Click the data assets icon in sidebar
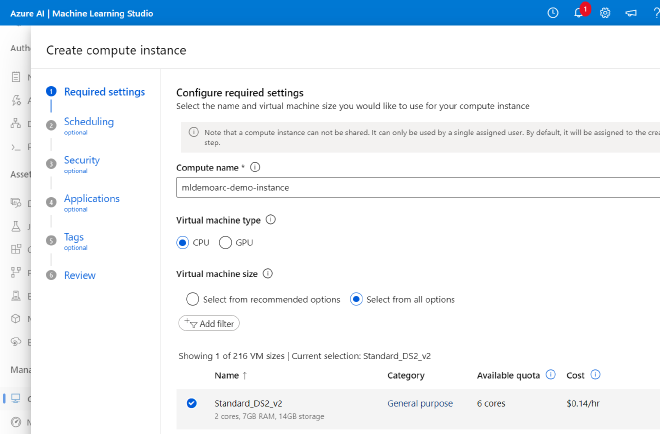Image resolution: width=660 pixels, height=434 pixels. 16,203
